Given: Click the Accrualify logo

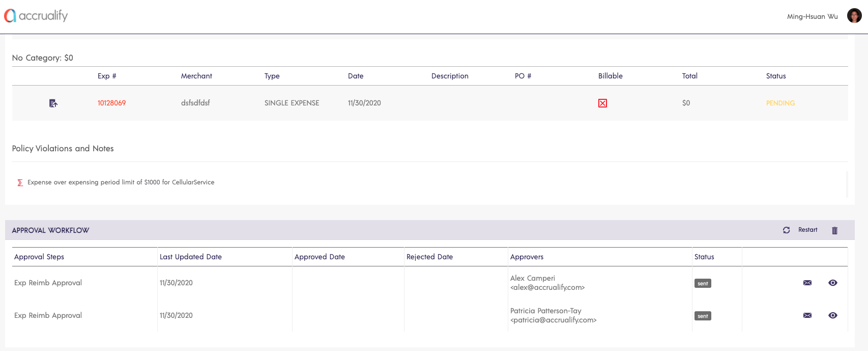Looking at the screenshot, I should point(36,16).
